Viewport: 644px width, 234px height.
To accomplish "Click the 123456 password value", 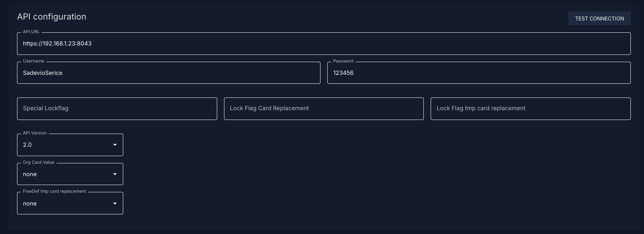I will point(343,73).
